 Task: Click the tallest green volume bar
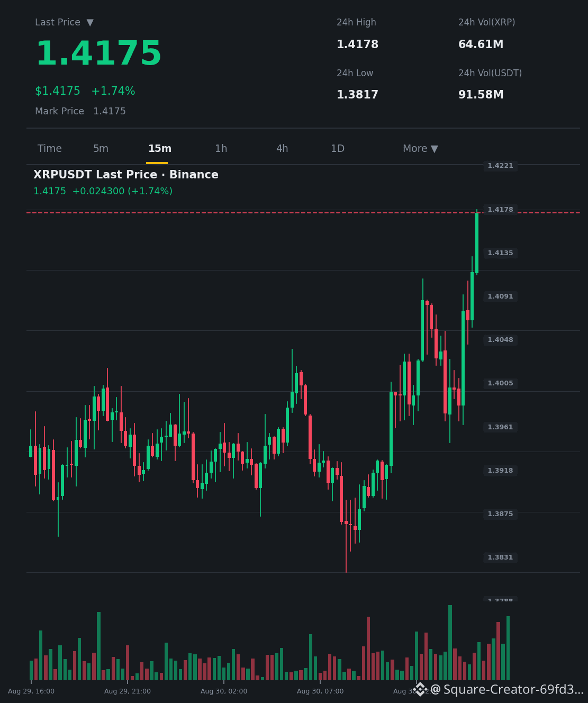click(x=450, y=643)
